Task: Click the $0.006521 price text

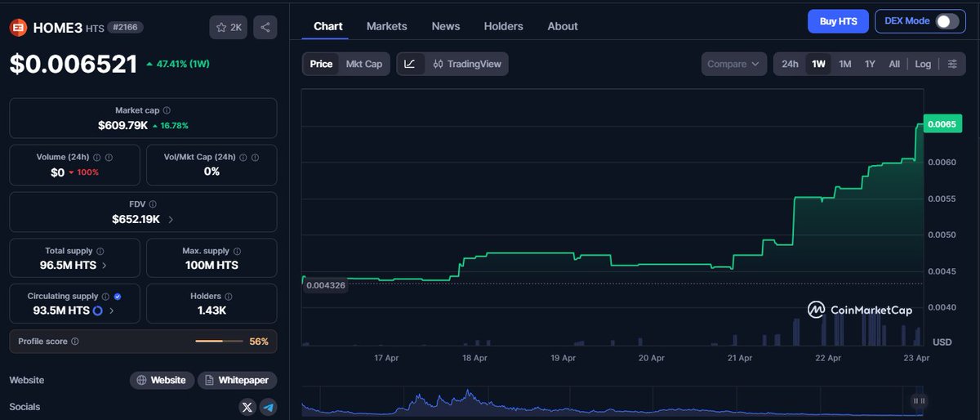Action: tap(73, 64)
